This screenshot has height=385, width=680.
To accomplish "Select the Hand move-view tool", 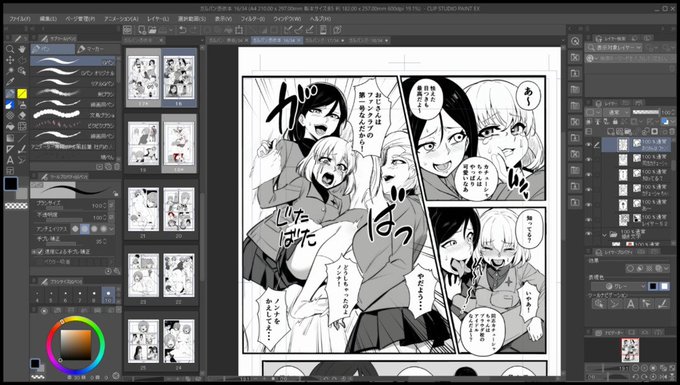I will coord(22,49).
